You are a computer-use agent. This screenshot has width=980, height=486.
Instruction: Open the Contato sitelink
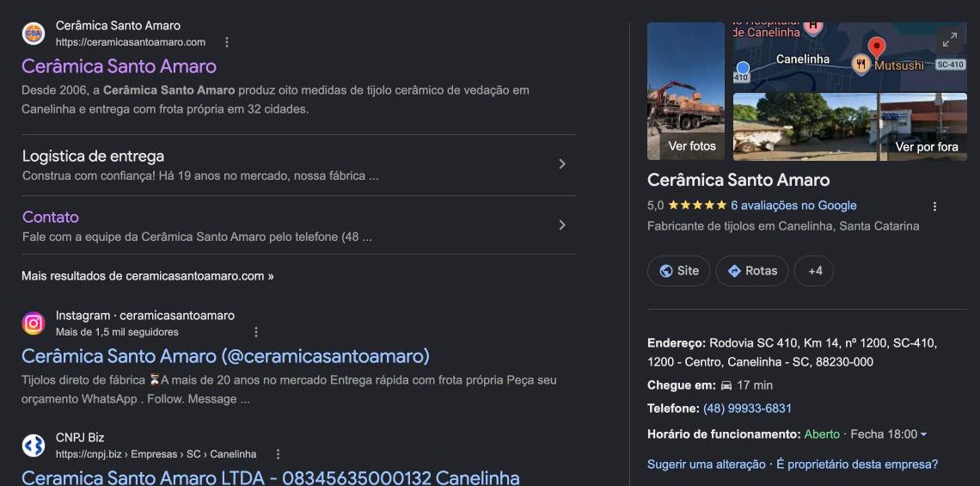coord(51,217)
